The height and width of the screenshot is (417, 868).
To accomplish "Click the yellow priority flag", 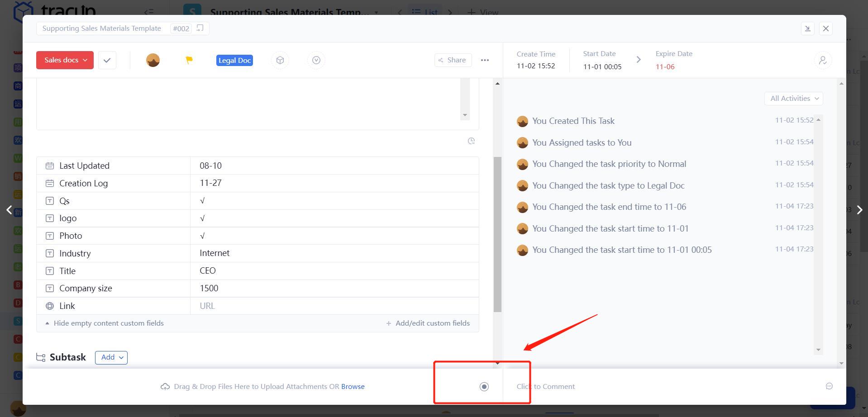I will [x=189, y=60].
